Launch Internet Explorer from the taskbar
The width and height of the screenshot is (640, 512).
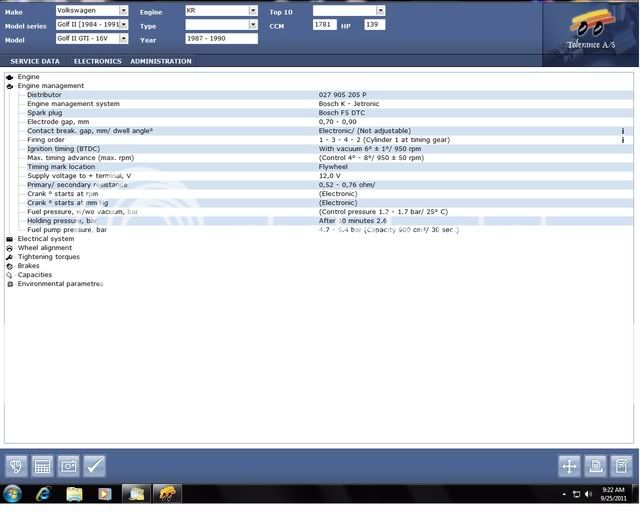click(43, 494)
